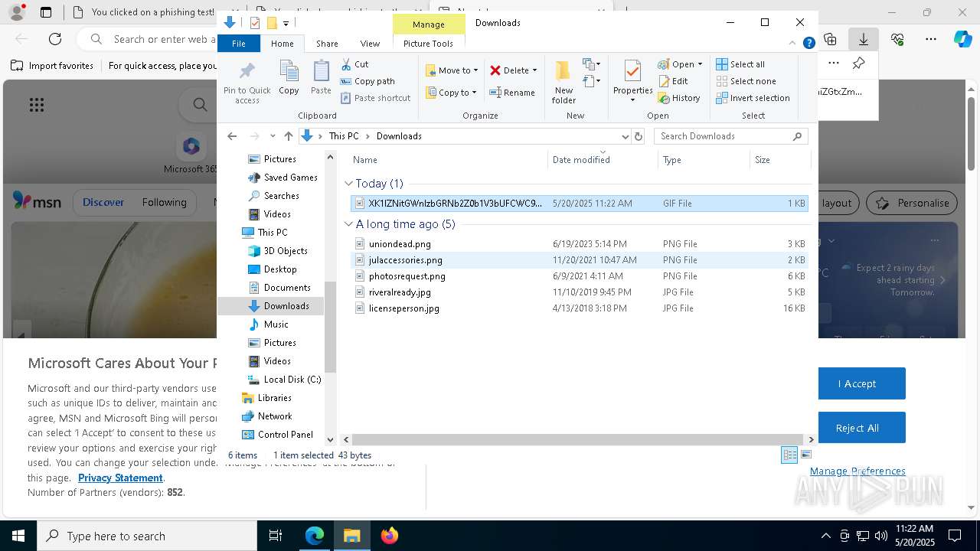Click Edit in the Open group
This screenshot has width=980, height=551.
pyautogui.click(x=673, y=81)
